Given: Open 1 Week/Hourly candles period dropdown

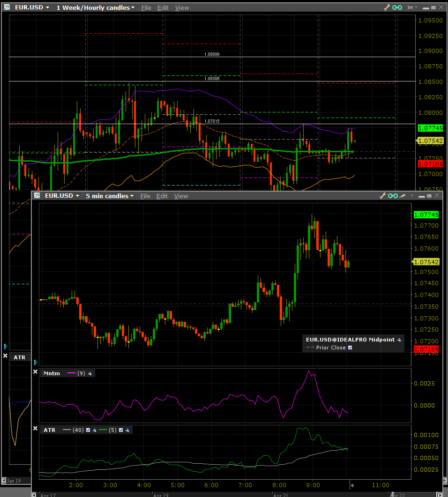Looking at the screenshot, I should 133,7.
